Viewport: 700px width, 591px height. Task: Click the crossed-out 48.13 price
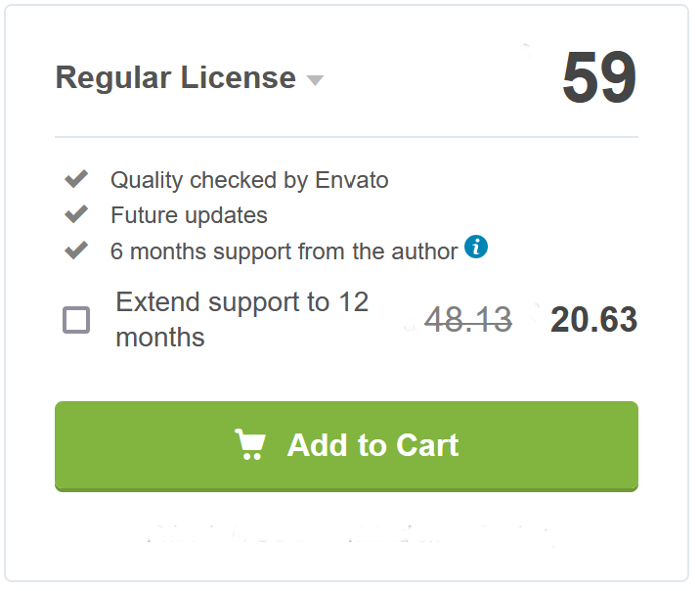click(x=468, y=320)
